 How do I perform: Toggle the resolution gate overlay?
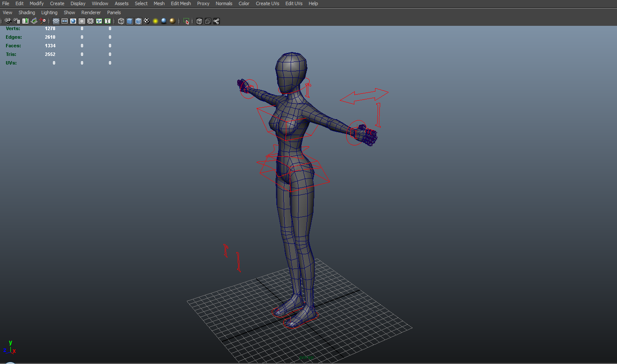coord(72,21)
